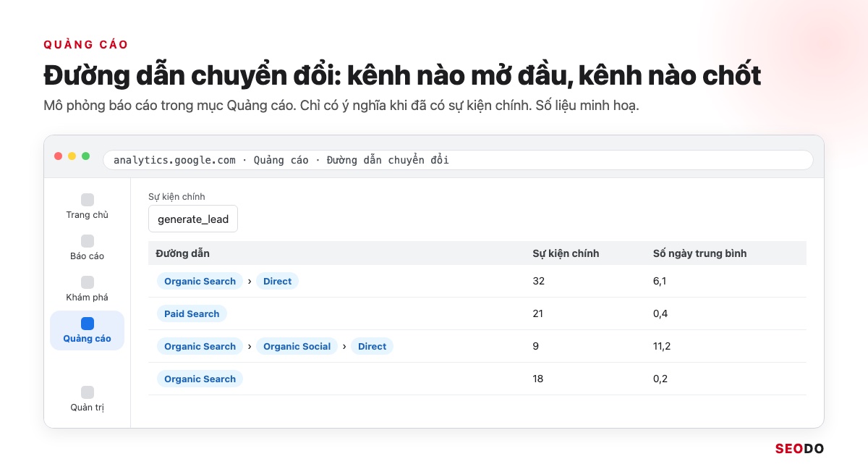868x472 pixels.
Task: Click the Paid Search chip
Action: 192,313
